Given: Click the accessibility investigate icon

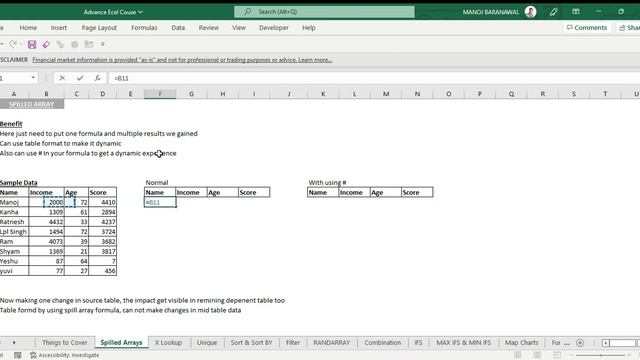Looking at the screenshot, I should (x=33, y=355).
